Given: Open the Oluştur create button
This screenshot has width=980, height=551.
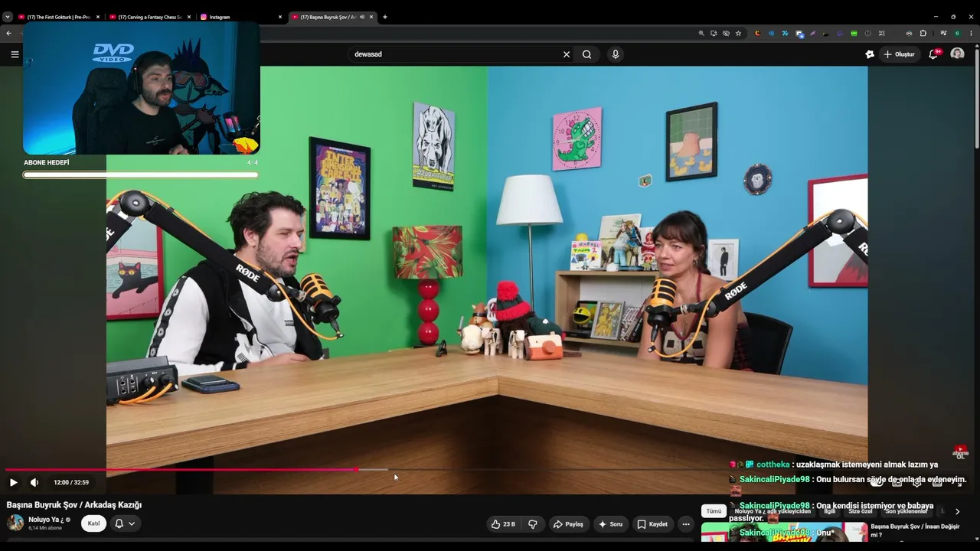Looking at the screenshot, I should coord(899,54).
